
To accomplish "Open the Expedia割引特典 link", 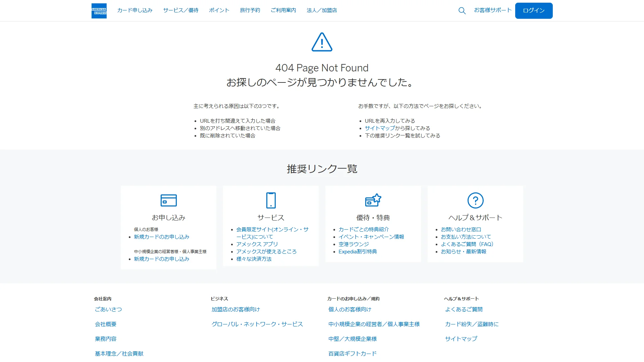I will [x=358, y=252].
